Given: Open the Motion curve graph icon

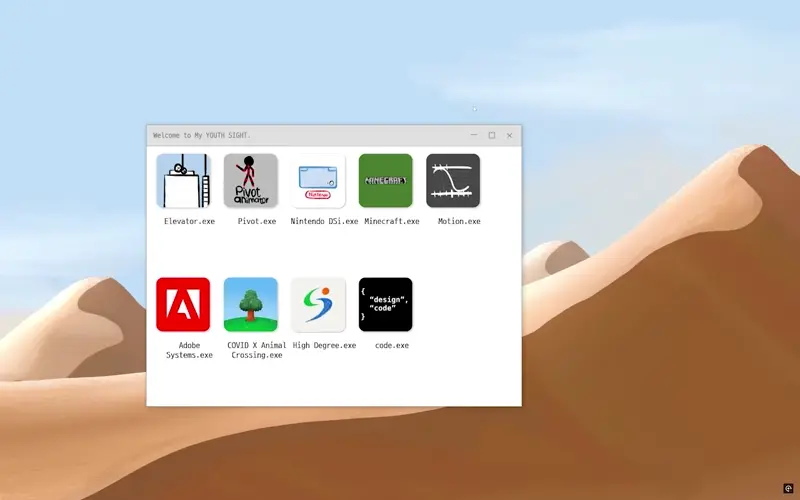Looking at the screenshot, I should [453, 181].
